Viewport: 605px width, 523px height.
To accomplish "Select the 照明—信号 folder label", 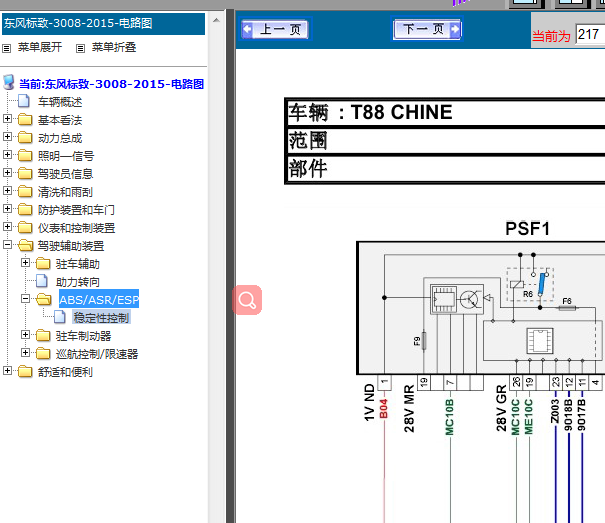I will 66,156.
